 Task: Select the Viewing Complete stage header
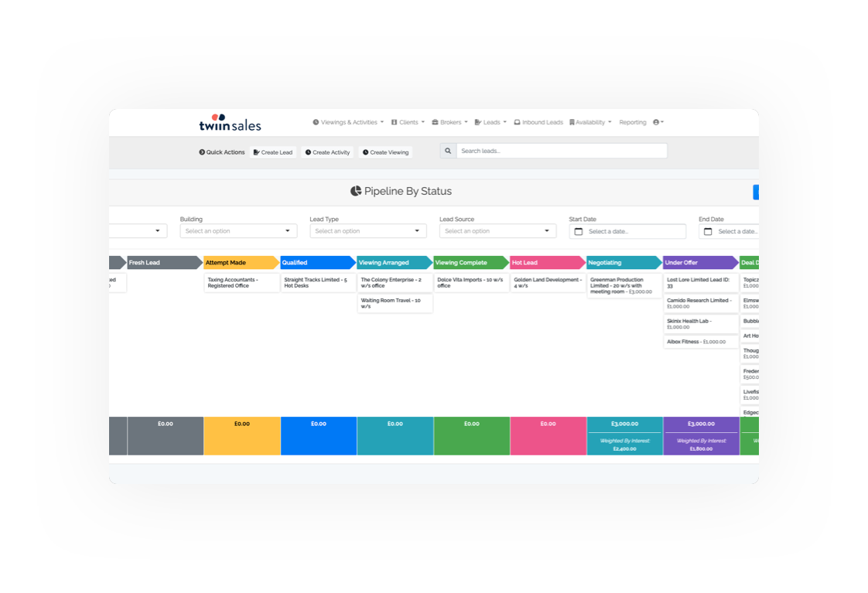point(470,262)
